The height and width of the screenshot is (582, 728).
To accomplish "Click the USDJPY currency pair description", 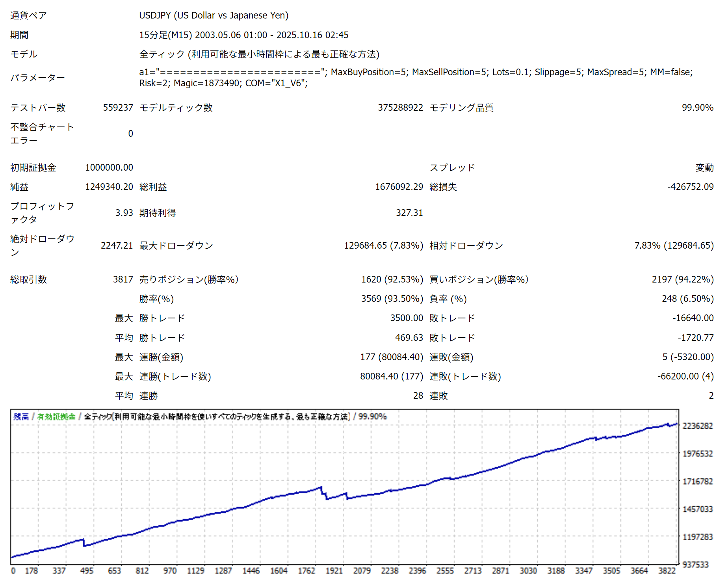I will [x=214, y=15].
